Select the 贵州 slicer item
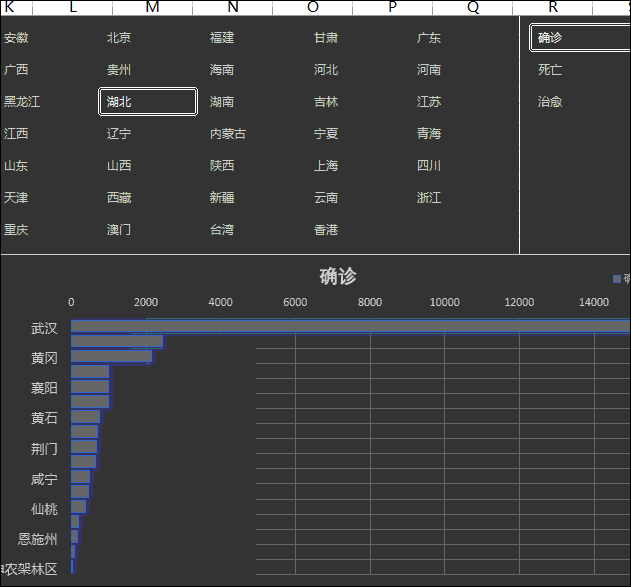 [119, 70]
